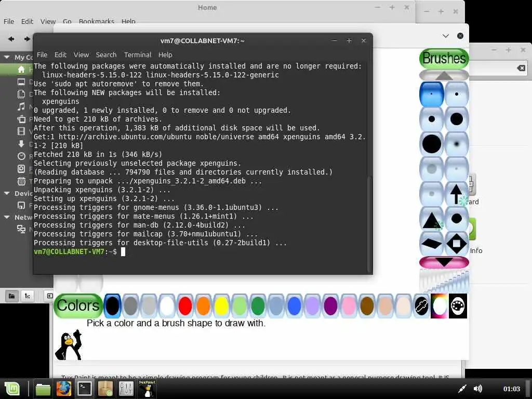
Task: Open chevron dropdown in Tux Paint title bar
Action: pyautogui.click(x=445, y=36)
